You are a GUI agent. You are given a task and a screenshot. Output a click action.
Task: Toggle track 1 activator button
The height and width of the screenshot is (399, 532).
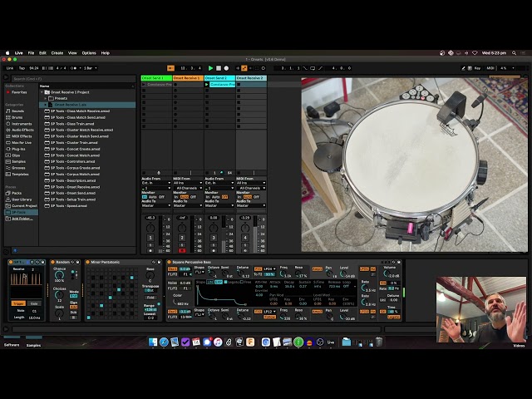[150, 238]
